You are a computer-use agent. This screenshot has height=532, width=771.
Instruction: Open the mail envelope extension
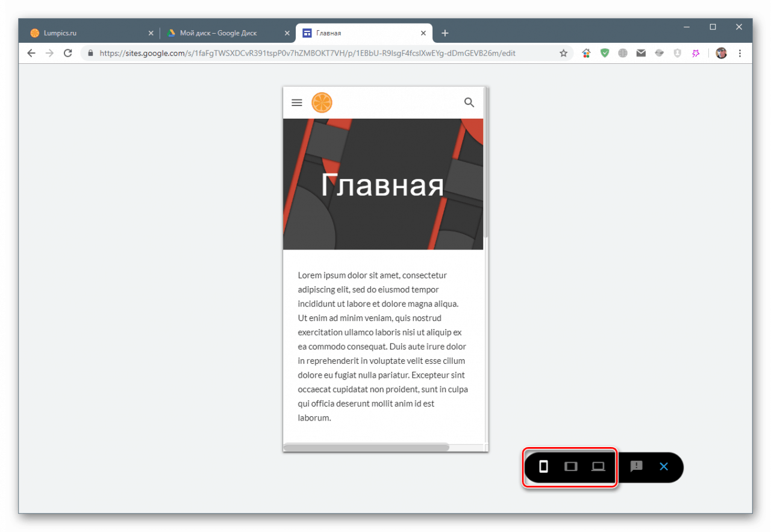(641, 53)
